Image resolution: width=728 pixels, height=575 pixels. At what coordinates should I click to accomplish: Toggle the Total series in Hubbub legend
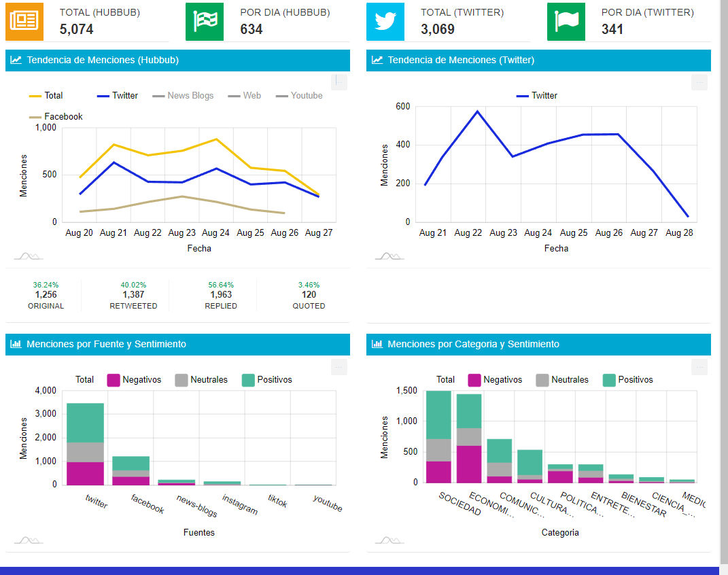[x=46, y=96]
